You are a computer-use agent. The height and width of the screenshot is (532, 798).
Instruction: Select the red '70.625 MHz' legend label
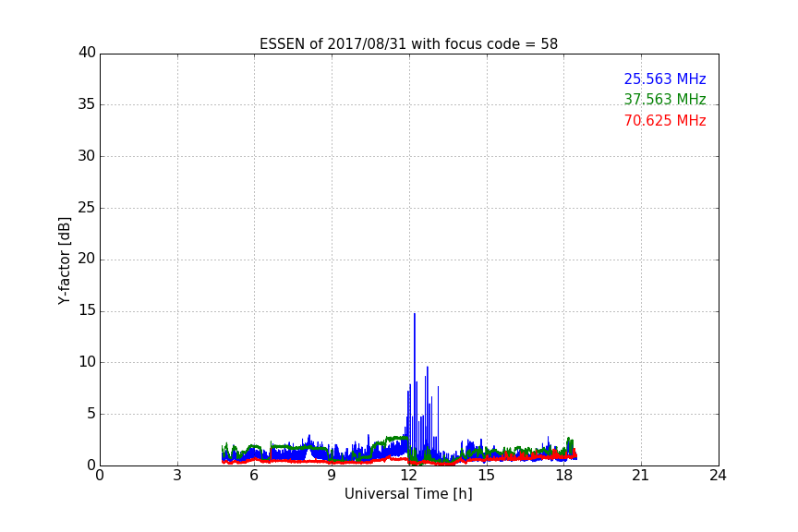[665, 121]
